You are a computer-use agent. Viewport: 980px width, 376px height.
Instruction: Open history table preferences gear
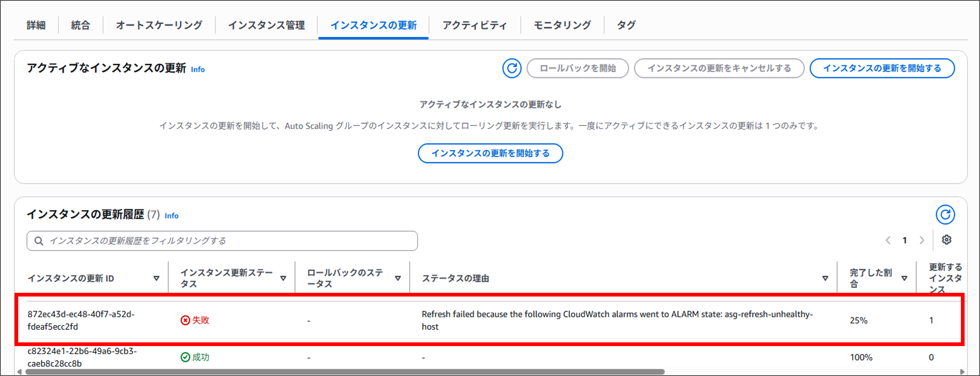tap(947, 240)
